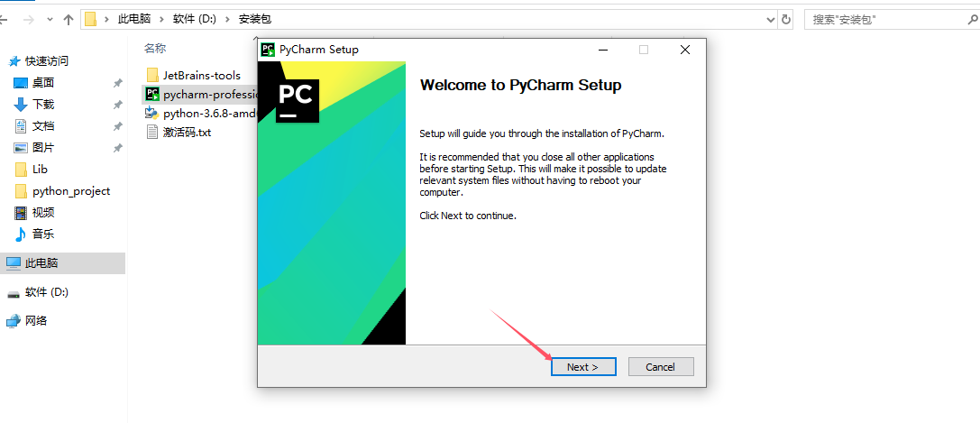Select 软件 (D:) drive in sidebar
This screenshot has height=423, width=980.
46,292
